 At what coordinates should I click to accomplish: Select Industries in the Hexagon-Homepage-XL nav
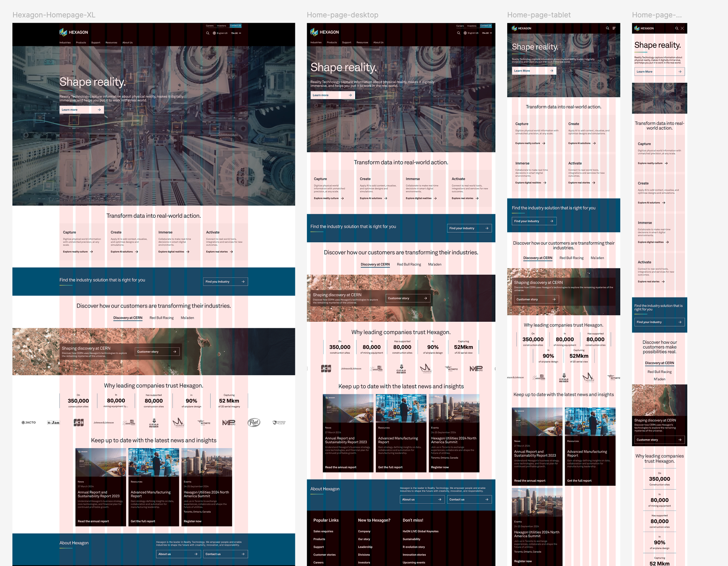pos(65,42)
